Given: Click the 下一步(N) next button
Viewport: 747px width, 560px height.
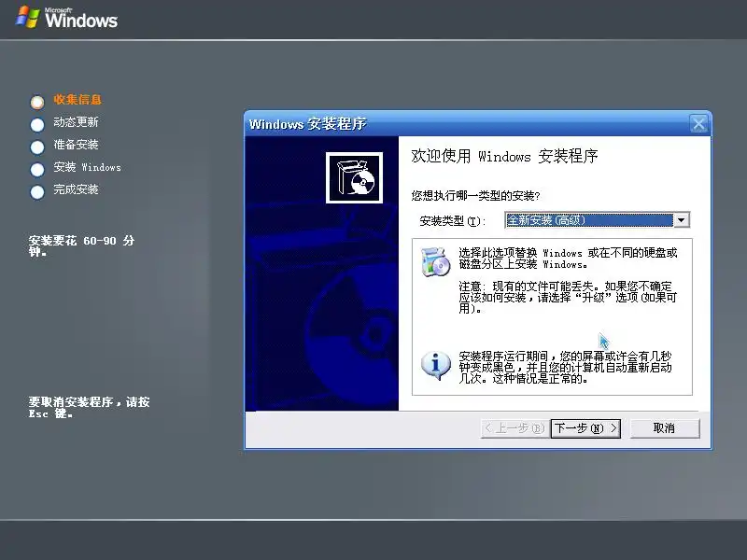Looking at the screenshot, I should 585,428.
